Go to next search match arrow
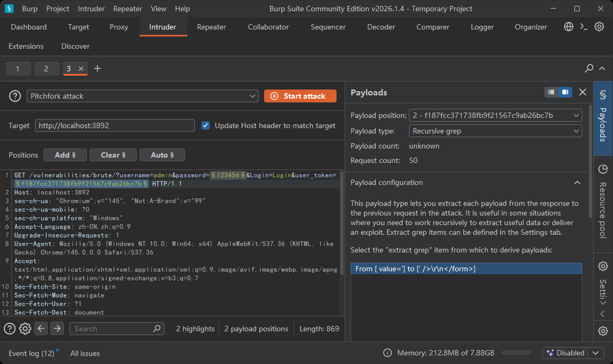 [x=57, y=329]
